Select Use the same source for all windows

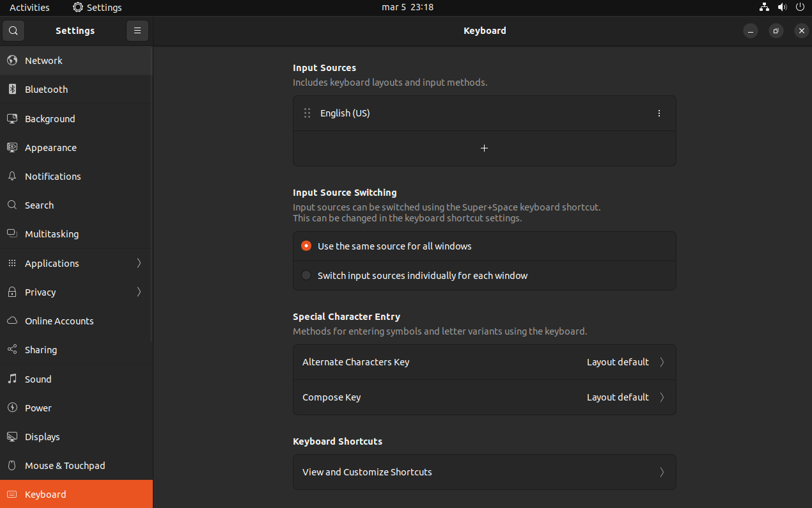pos(306,246)
